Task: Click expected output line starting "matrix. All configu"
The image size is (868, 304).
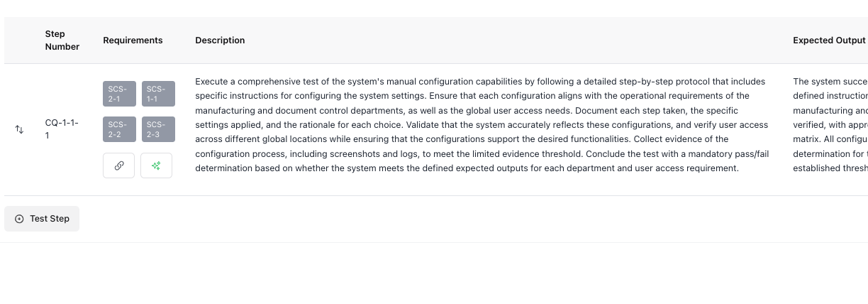Action: coord(830,139)
